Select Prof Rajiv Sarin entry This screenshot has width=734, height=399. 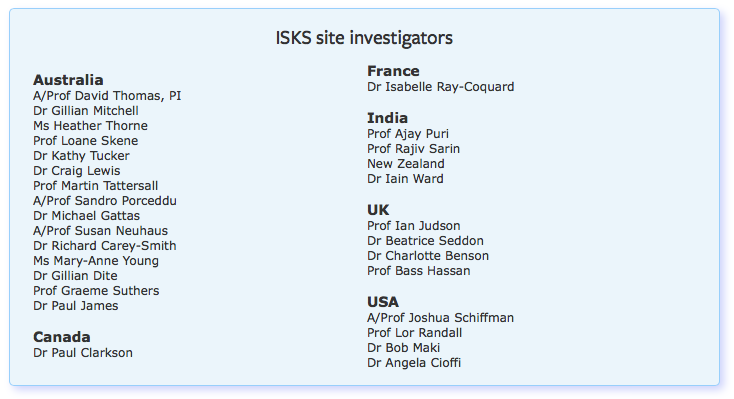coord(413,149)
